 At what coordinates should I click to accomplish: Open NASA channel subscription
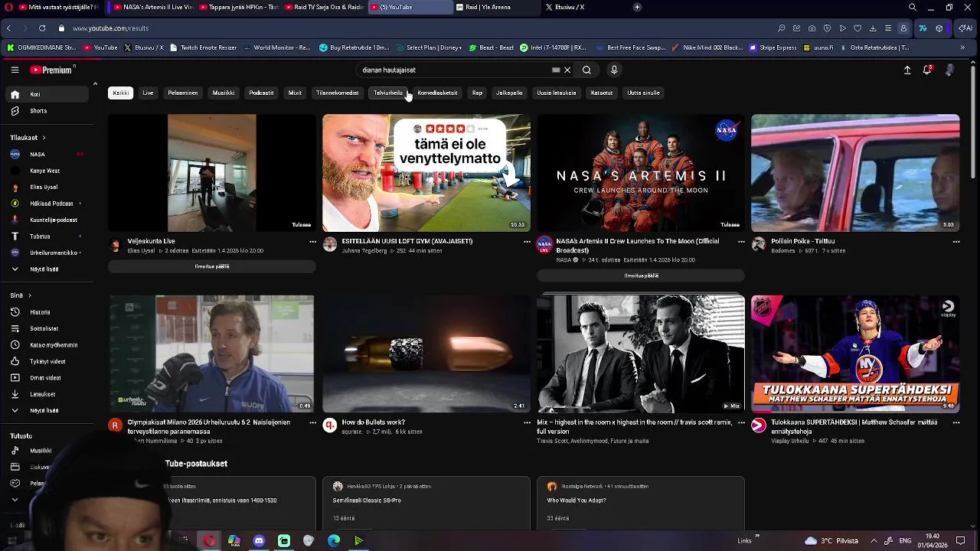(48, 154)
